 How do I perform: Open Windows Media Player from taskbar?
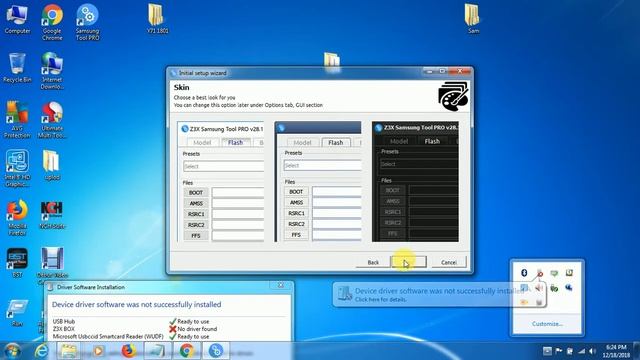point(98,351)
